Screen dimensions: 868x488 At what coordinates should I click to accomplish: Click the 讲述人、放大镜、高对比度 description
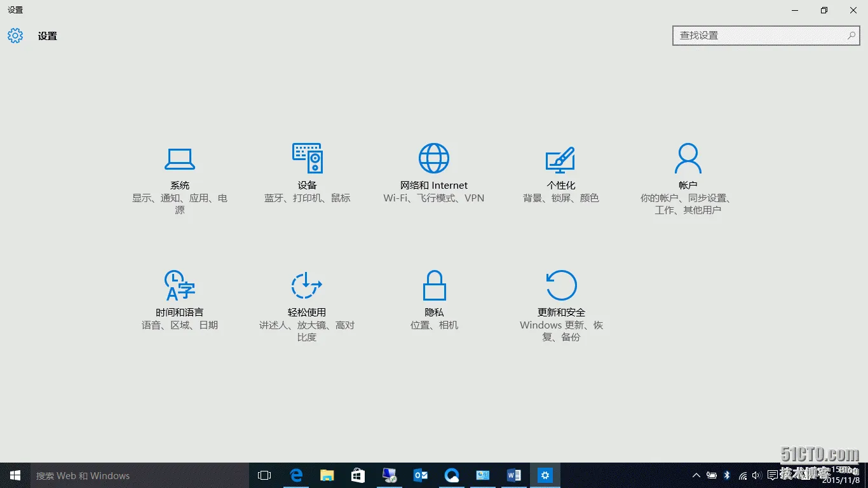[x=307, y=331]
